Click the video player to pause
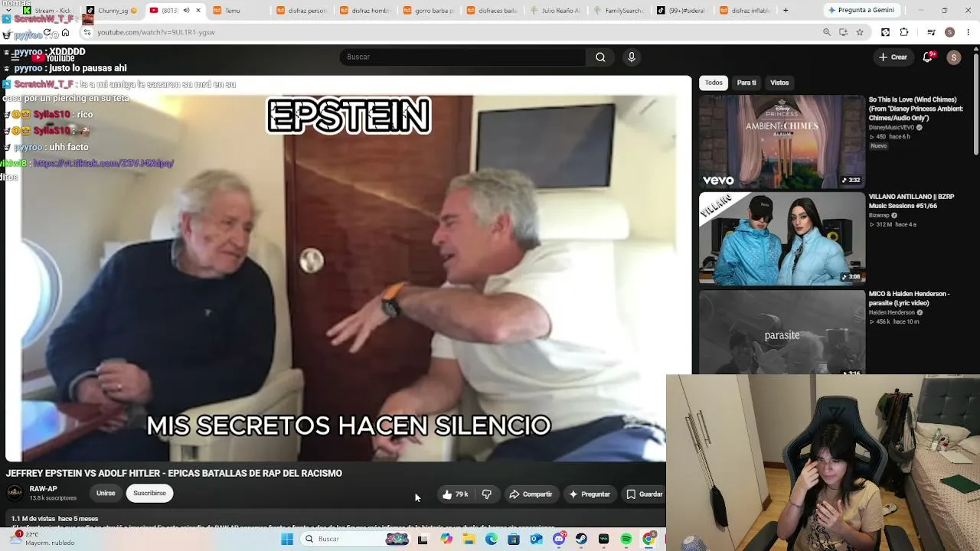The height and width of the screenshot is (551, 980). tap(347, 268)
